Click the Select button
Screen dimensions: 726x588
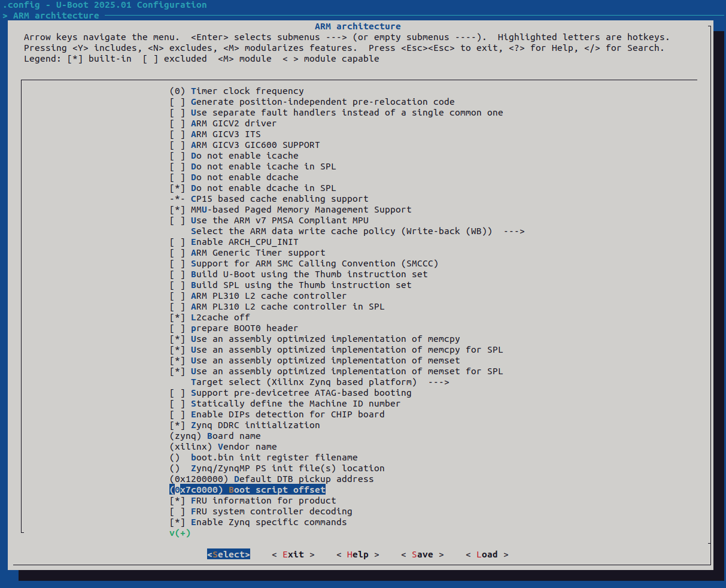click(x=229, y=554)
